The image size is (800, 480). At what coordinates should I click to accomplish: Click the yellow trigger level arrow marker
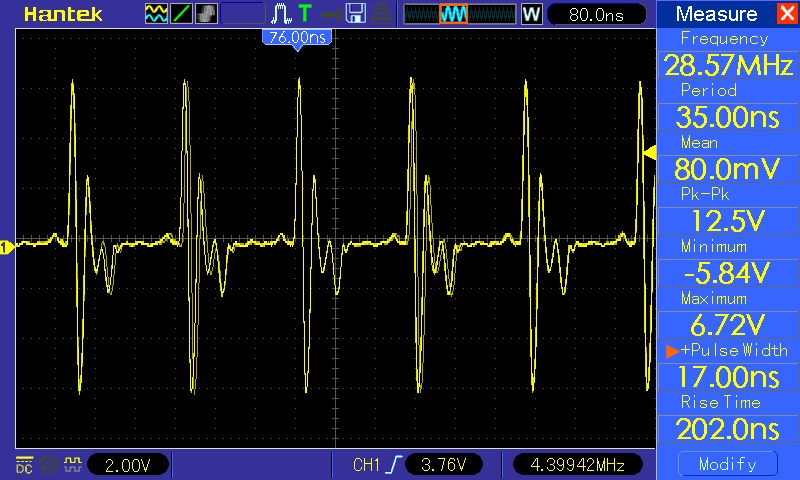coord(649,153)
